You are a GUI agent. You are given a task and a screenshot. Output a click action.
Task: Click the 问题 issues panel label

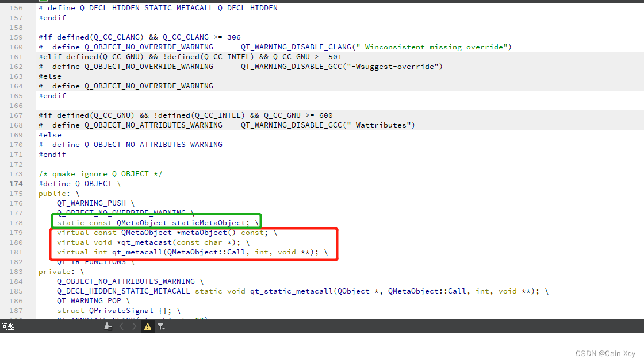[8, 326]
